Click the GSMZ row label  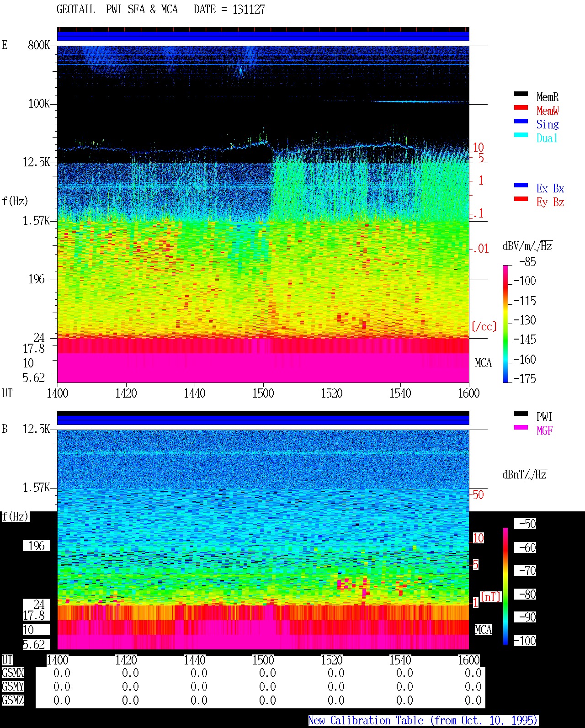(x=13, y=700)
